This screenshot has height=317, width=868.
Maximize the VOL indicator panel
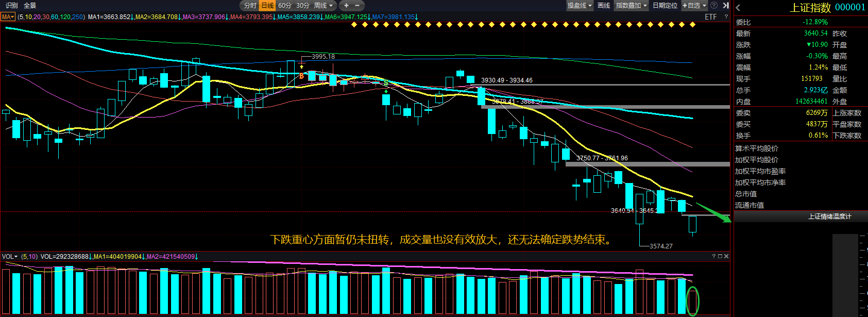[x=720, y=256]
